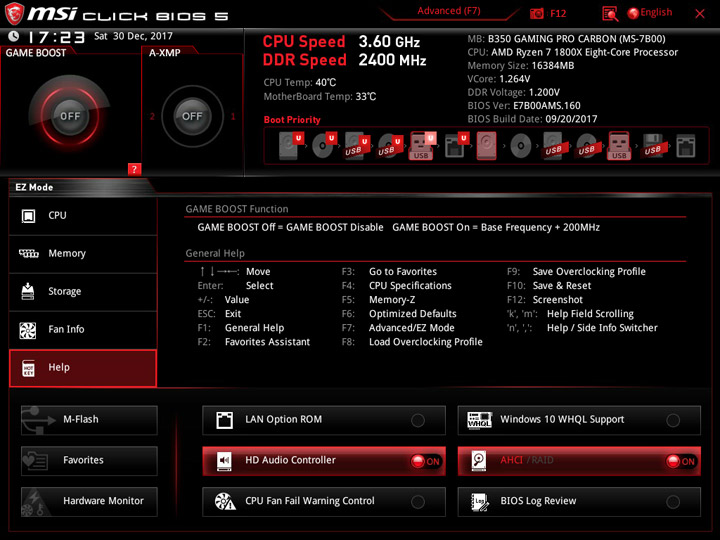Switch to Advanced (F7) mode
720x540 pixels.
click(x=449, y=11)
